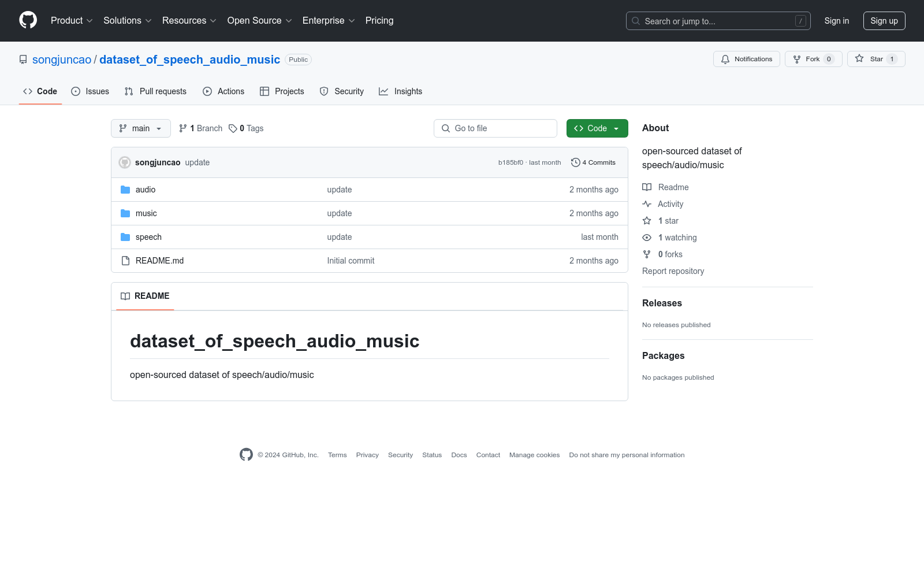Click the eye icon beside 1 watching

pos(647,238)
